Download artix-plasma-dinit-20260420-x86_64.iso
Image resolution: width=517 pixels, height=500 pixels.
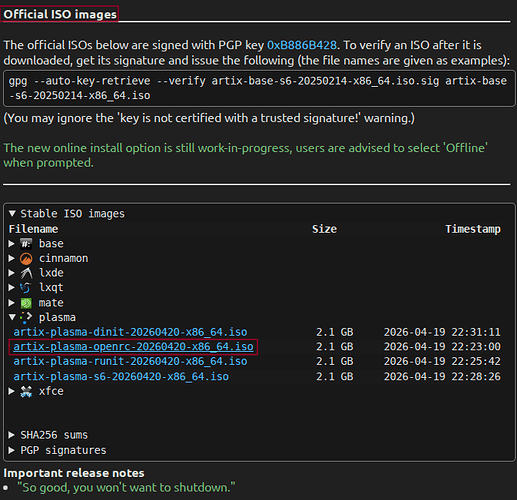(130, 332)
